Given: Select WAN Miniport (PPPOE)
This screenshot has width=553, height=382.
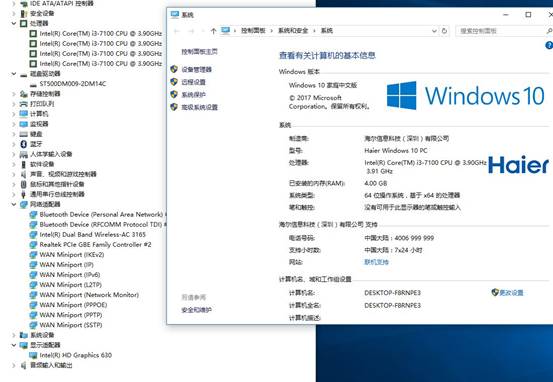Looking at the screenshot, I should click(73, 305).
